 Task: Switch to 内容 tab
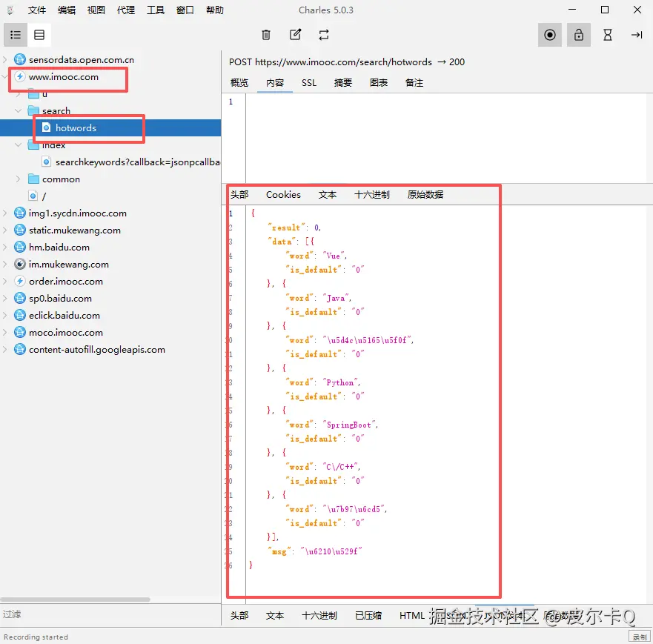point(275,83)
